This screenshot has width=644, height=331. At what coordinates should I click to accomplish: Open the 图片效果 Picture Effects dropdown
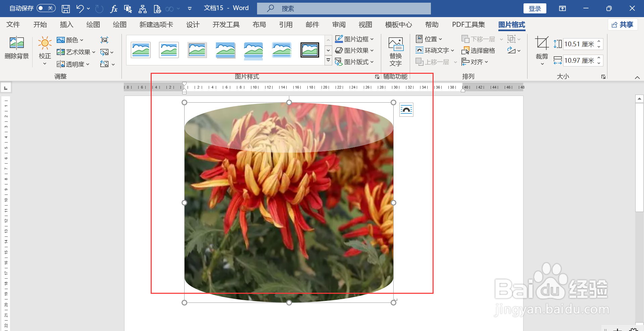point(354,51)
